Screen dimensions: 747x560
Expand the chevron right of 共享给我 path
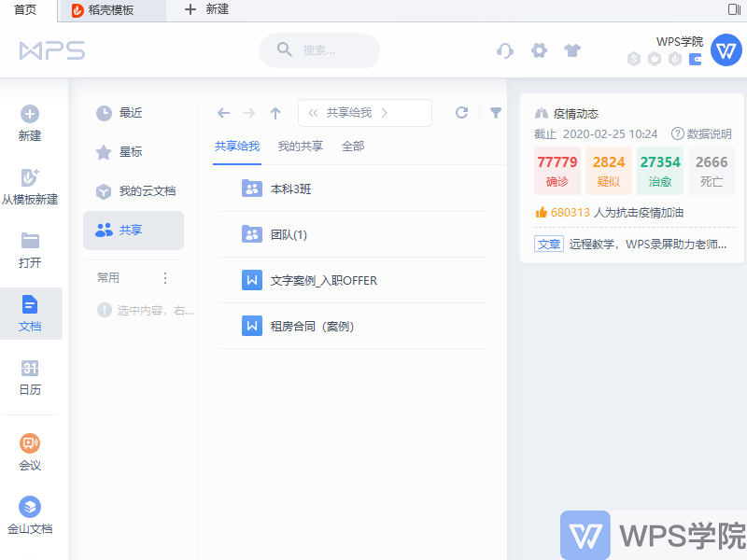coord(384,113)
